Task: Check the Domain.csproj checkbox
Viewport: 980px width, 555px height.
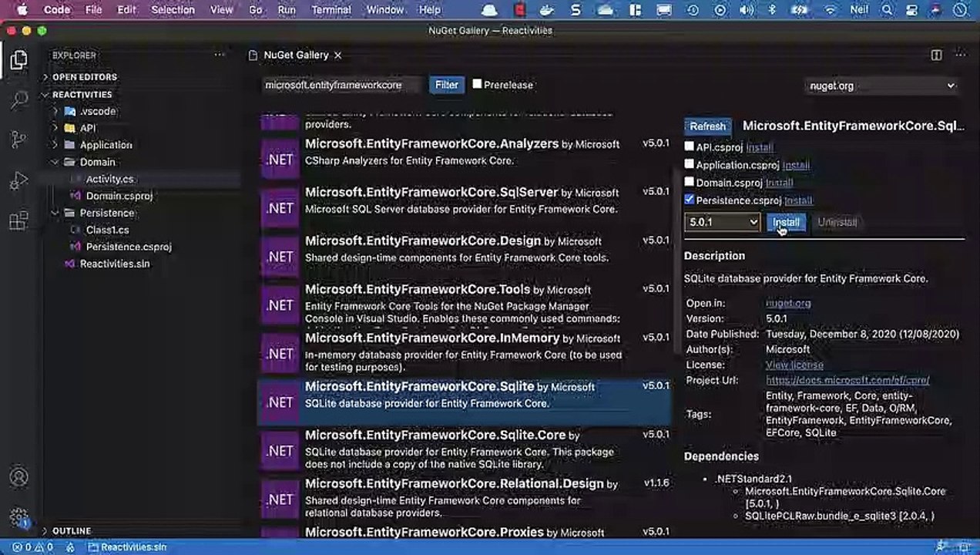Action: (x=690, y=181)
